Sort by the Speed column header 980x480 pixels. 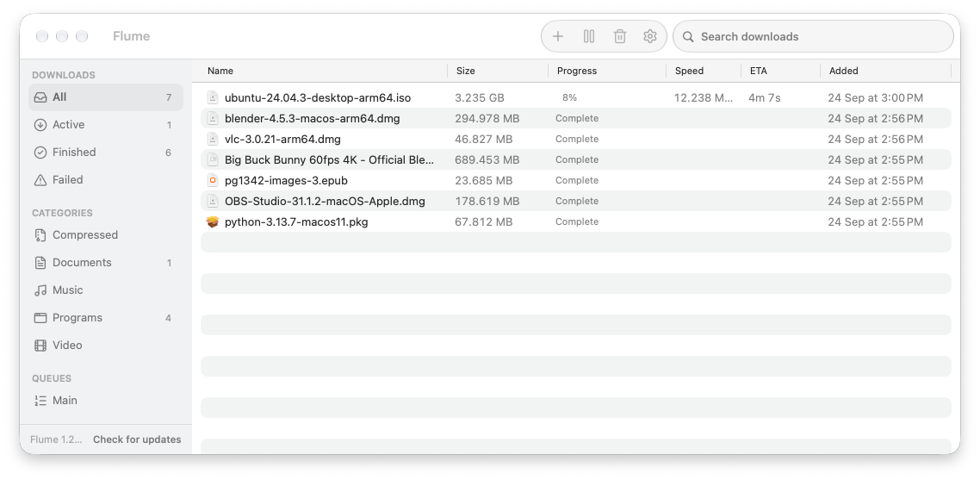pyautogui.click(x=704, y=71)
